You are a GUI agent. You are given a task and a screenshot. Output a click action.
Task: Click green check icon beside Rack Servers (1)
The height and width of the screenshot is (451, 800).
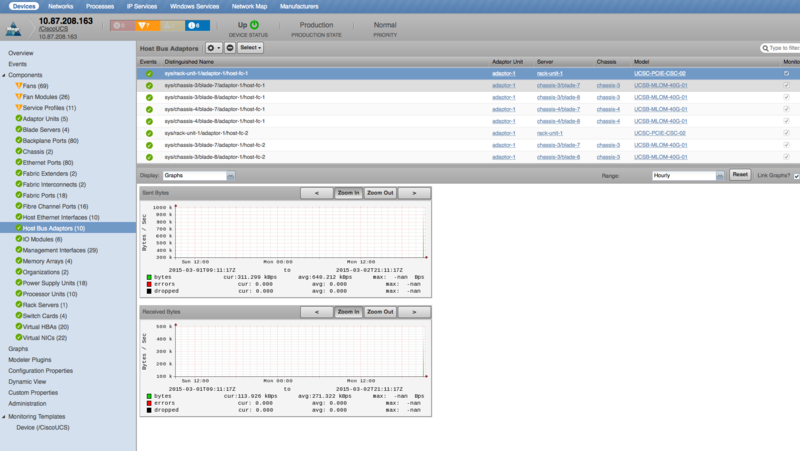(x=19, y=305)
